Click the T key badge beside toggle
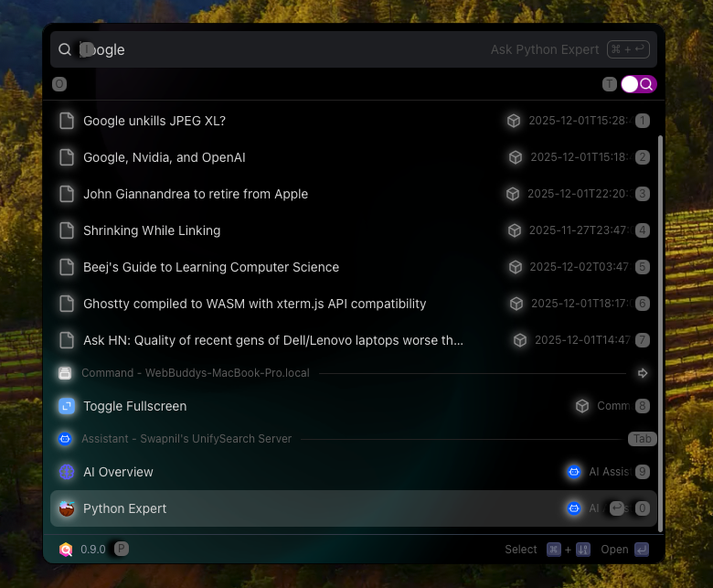The width and height of the screenshot is (713, 588). [x=610, y=84]
